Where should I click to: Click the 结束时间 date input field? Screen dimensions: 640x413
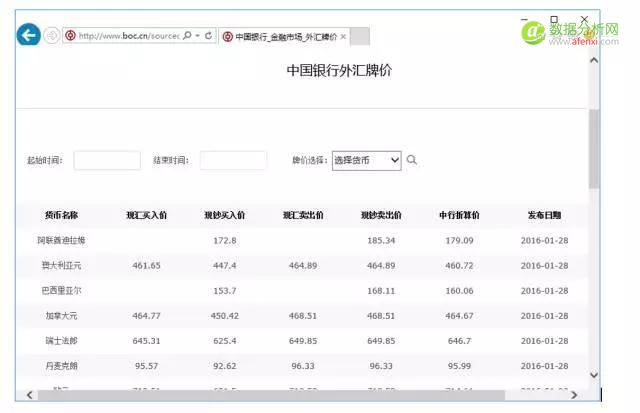(233, 160)
